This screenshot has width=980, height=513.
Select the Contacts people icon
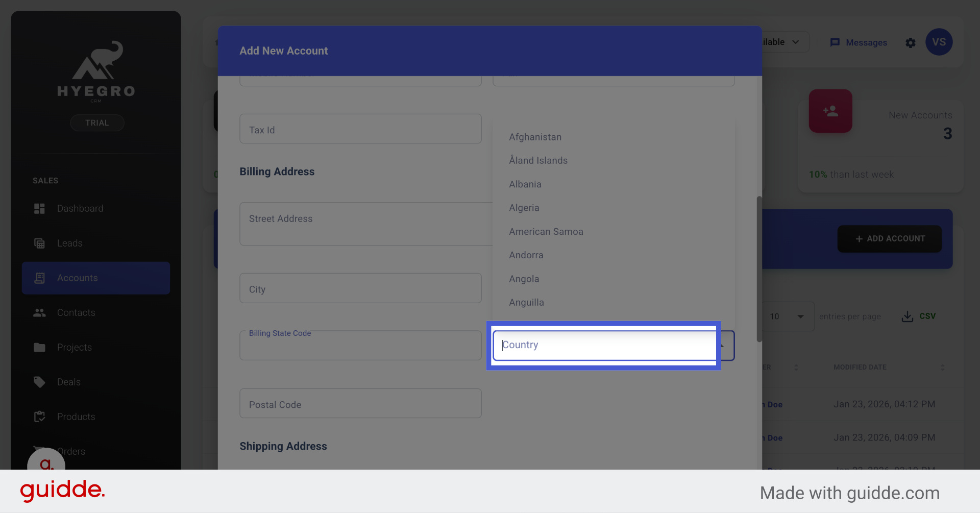coord(39,312)
